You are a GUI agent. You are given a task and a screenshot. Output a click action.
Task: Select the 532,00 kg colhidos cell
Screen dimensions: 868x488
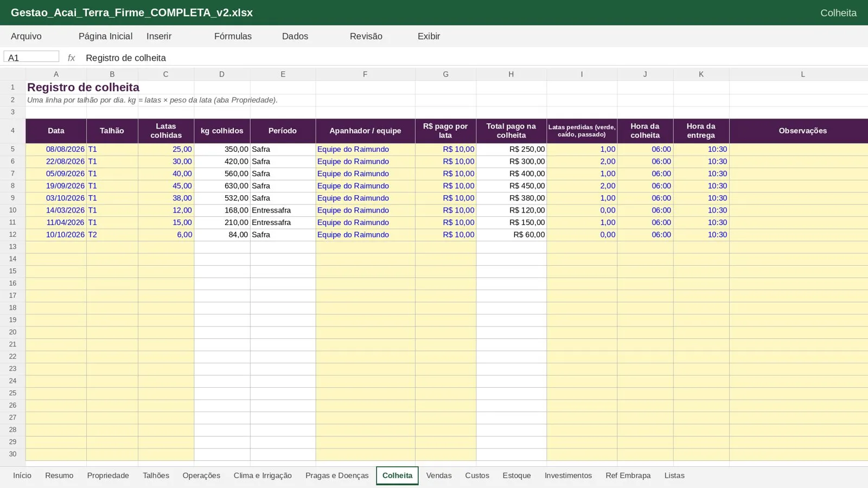(222, 198)
